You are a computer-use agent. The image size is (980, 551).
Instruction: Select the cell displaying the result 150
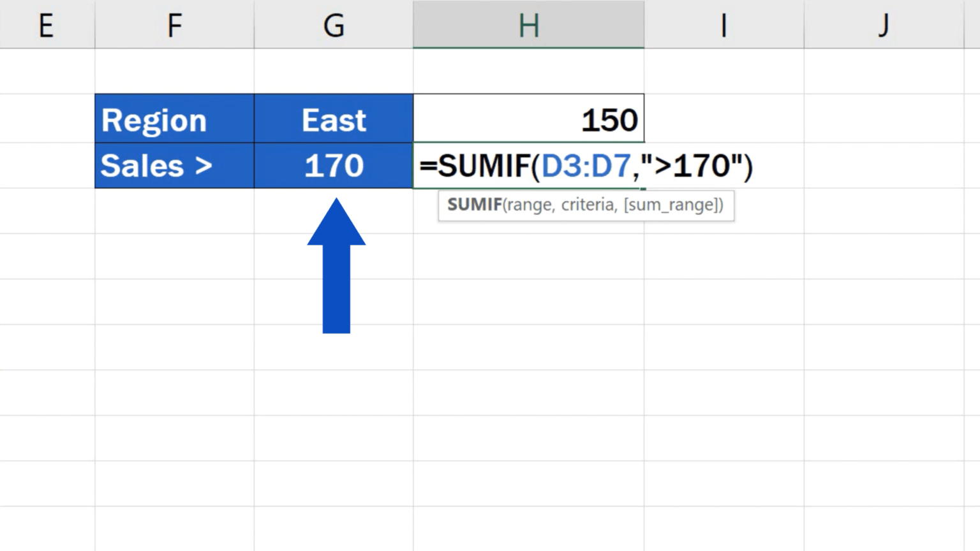coord(528,119)
